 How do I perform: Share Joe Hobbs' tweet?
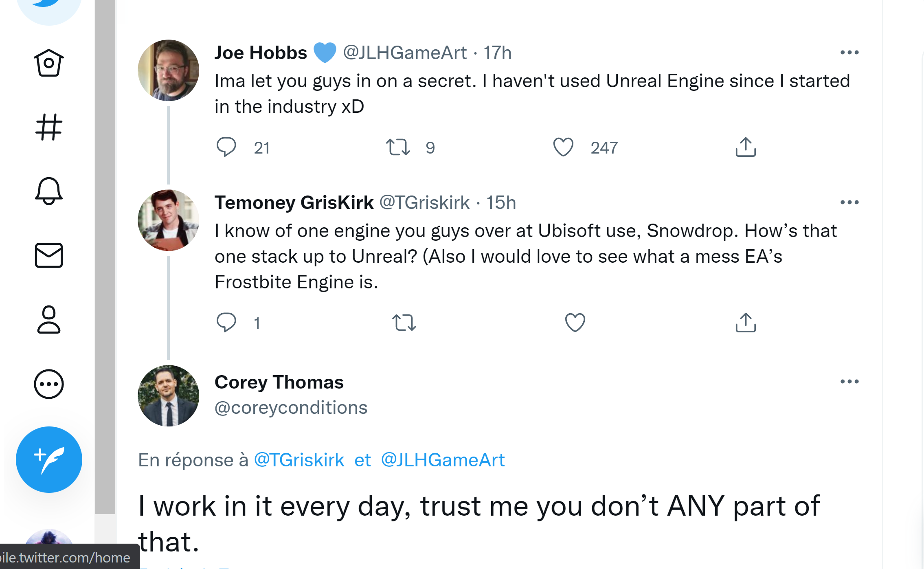click(746, 147)
